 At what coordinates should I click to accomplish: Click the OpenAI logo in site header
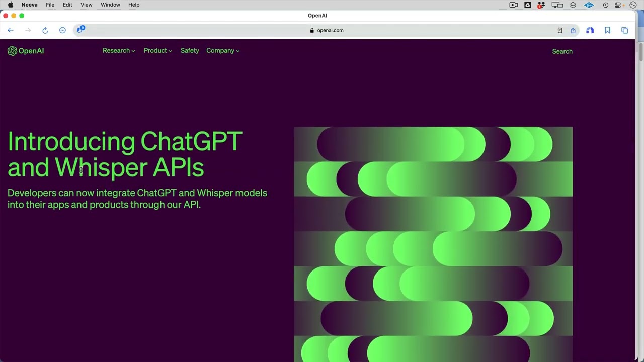pyautogui.click(x=26, y=51)
